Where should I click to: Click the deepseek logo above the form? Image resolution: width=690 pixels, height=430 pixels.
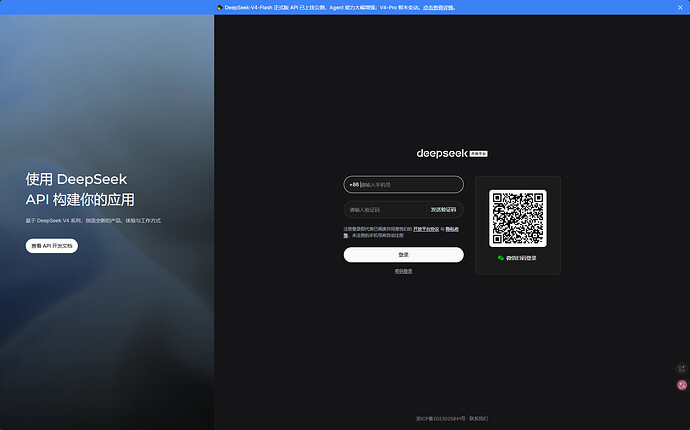coord(442,153)
